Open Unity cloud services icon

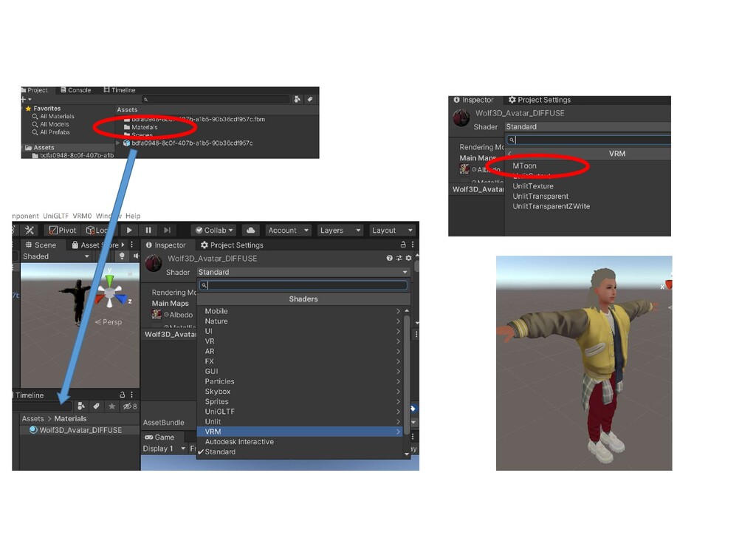coord(250,230)
